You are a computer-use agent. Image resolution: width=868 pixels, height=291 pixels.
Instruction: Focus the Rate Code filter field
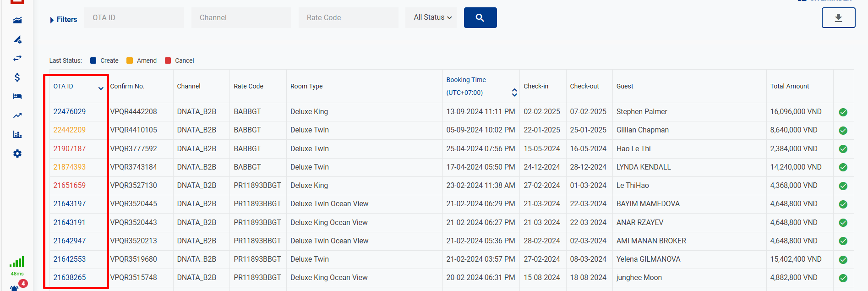348,18
